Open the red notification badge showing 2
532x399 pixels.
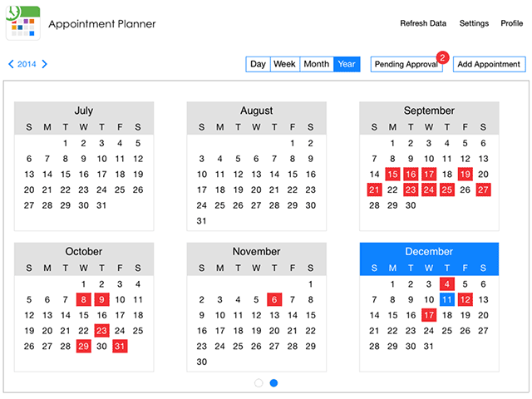tap(442, 57)
